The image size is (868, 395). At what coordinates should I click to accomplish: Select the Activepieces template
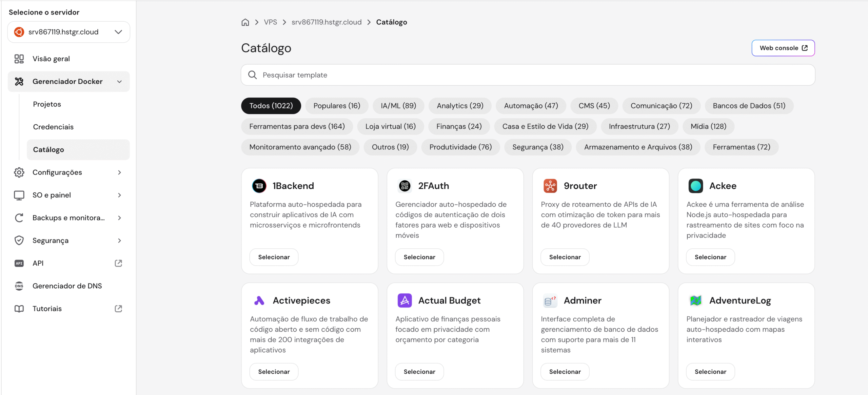274,372
